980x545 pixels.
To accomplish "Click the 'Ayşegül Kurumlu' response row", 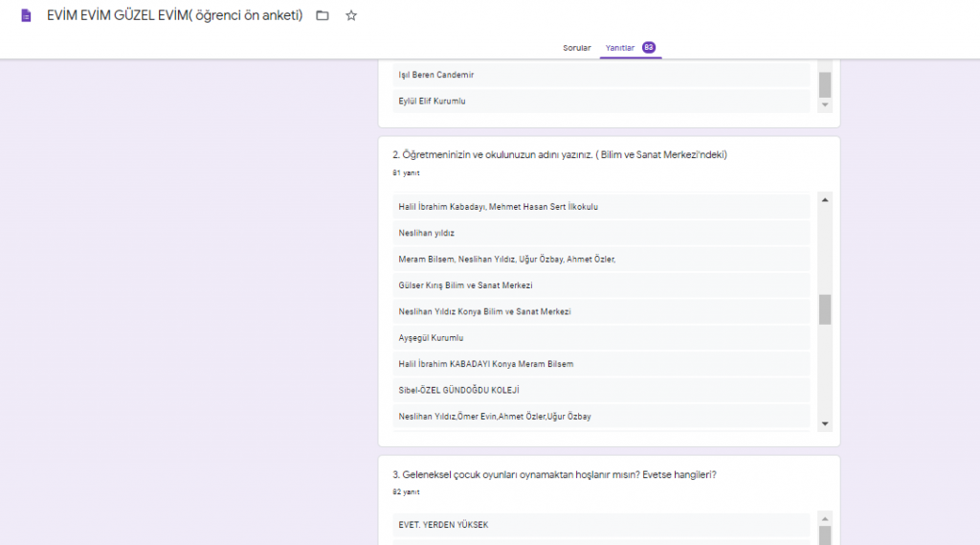I will [431, 338].
